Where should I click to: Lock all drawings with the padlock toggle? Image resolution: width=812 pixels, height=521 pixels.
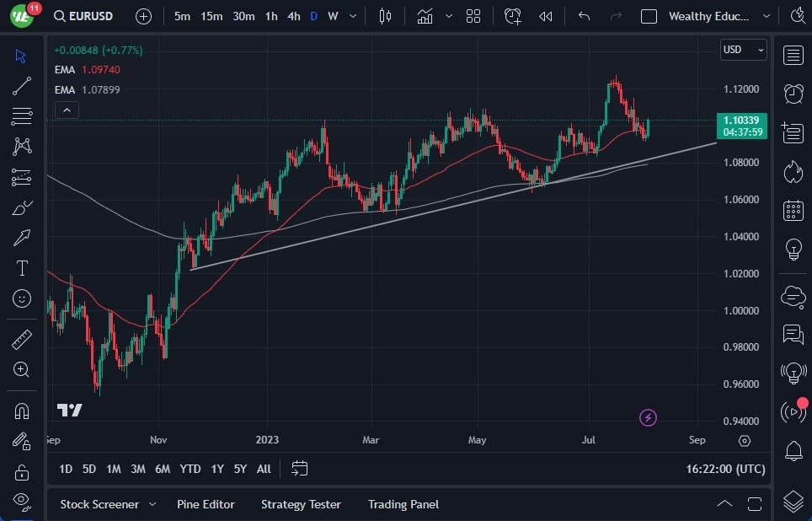[x=21, y=471]
